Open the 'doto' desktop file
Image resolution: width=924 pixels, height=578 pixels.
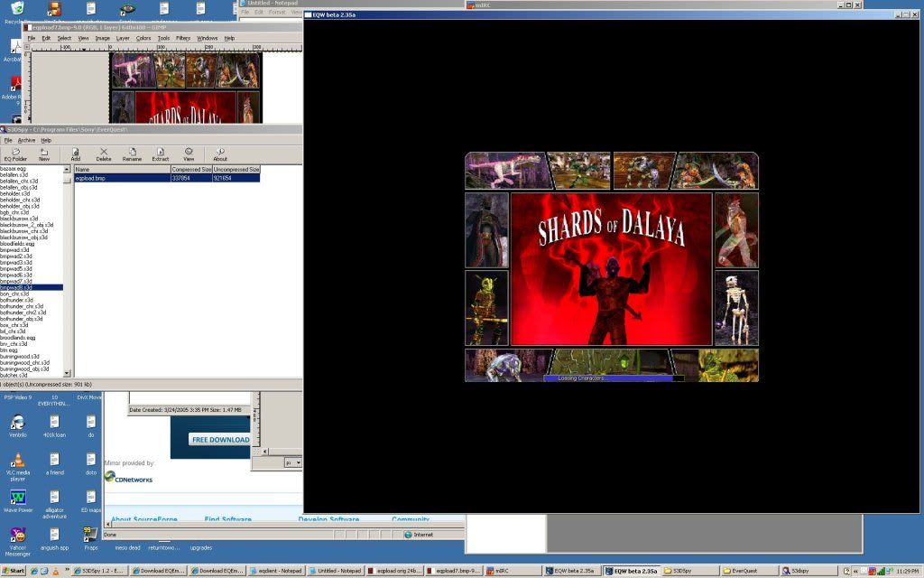click(91, 463)
